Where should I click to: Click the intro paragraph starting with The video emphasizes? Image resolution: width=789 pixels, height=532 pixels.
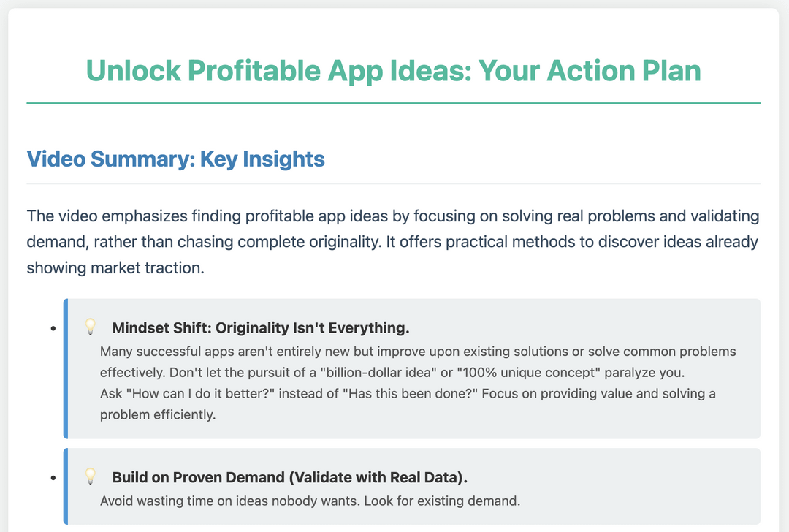coord(393,242)
